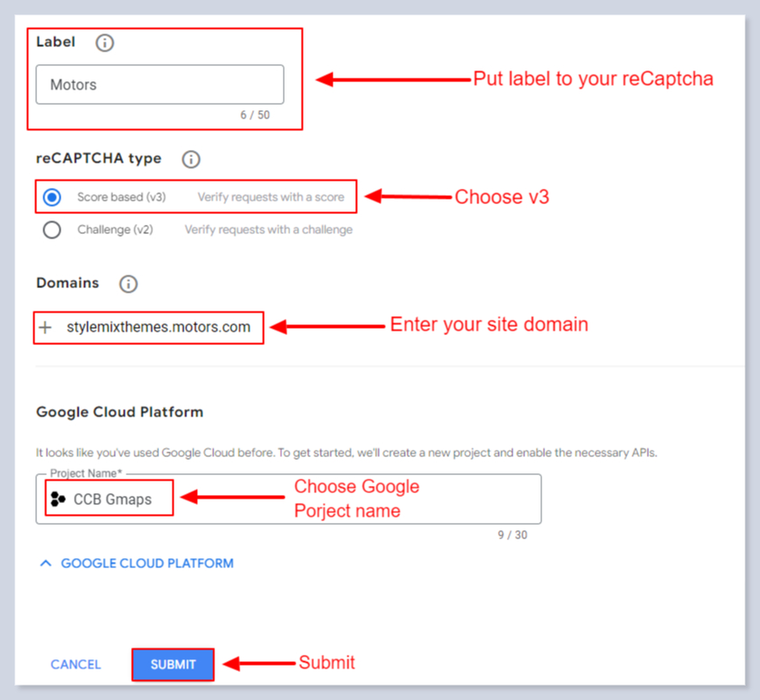The image size is (760, 700).
Task: Click the Google Cloud Platform section heading
Action: pos(119,412)
